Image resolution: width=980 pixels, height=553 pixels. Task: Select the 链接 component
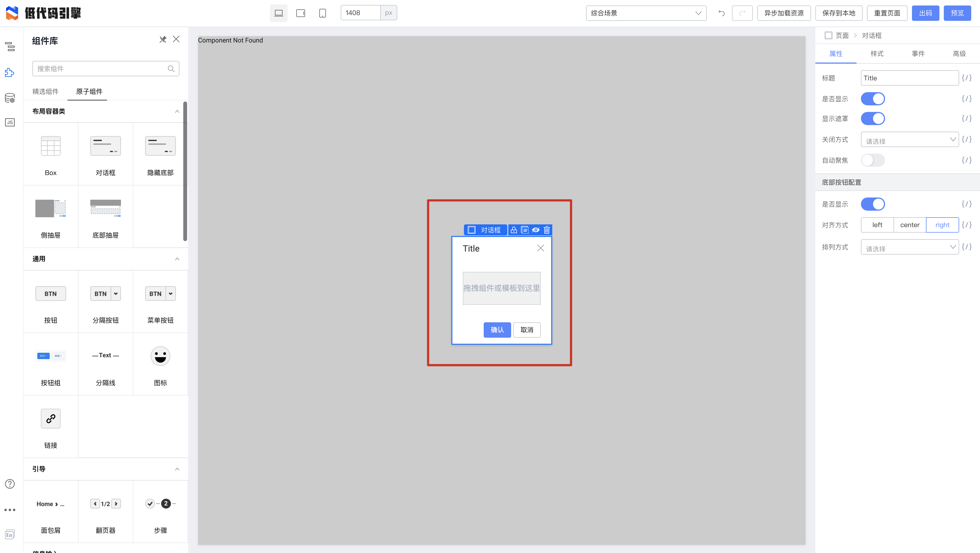(50, 426)
